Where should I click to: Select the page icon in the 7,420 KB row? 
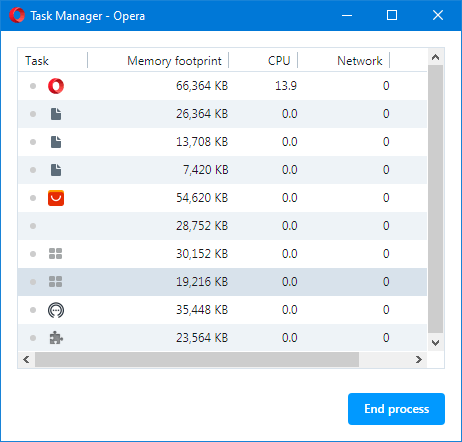[56, 170]
